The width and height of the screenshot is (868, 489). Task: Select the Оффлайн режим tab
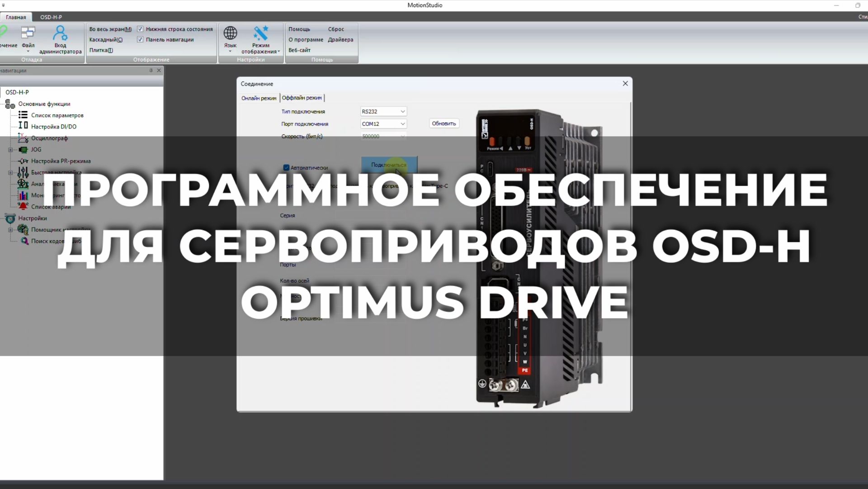[302, 98]
